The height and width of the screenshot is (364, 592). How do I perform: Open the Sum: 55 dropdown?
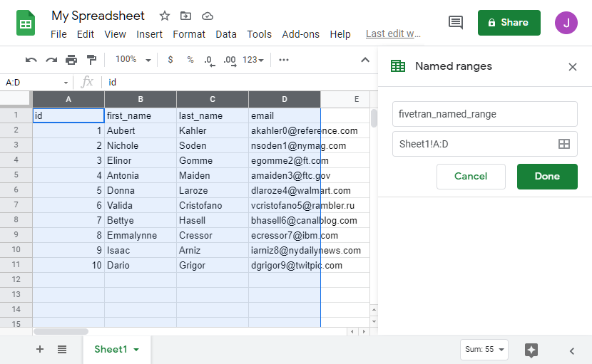485,350
